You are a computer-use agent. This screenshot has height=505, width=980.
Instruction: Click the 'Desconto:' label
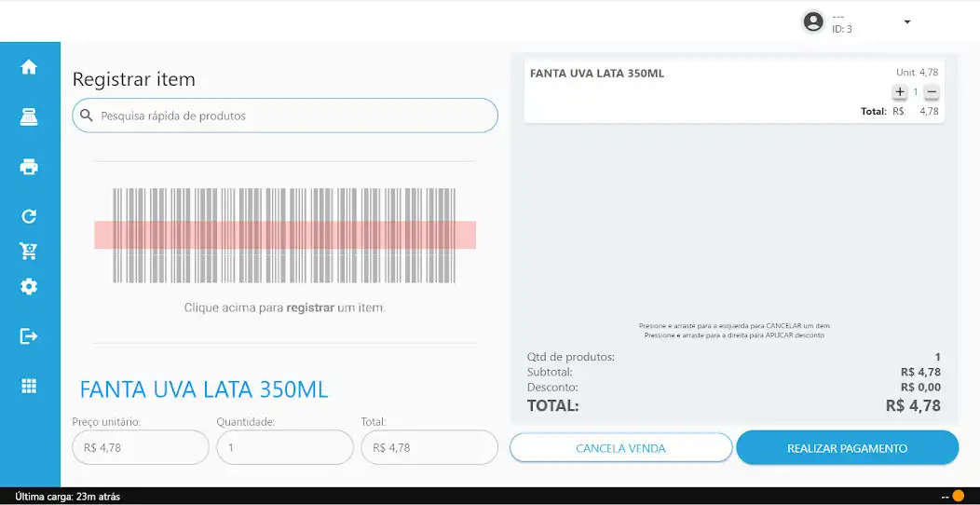552,387
